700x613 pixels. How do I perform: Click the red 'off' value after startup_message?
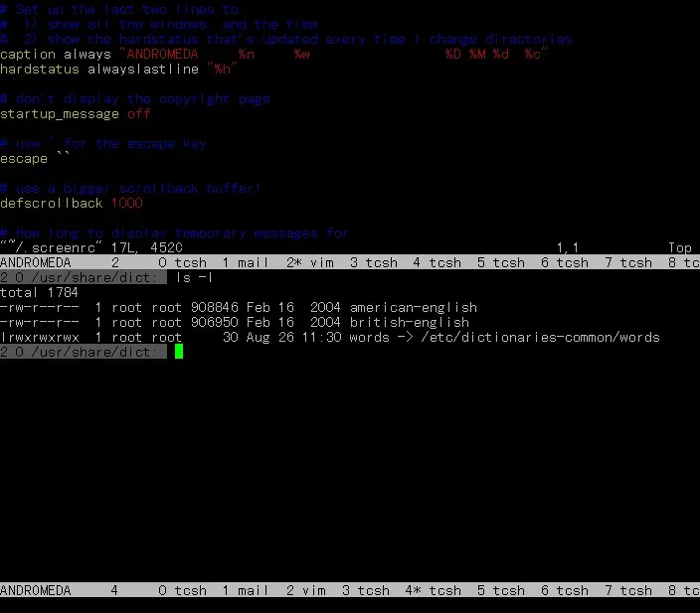[x=139, y=114]
